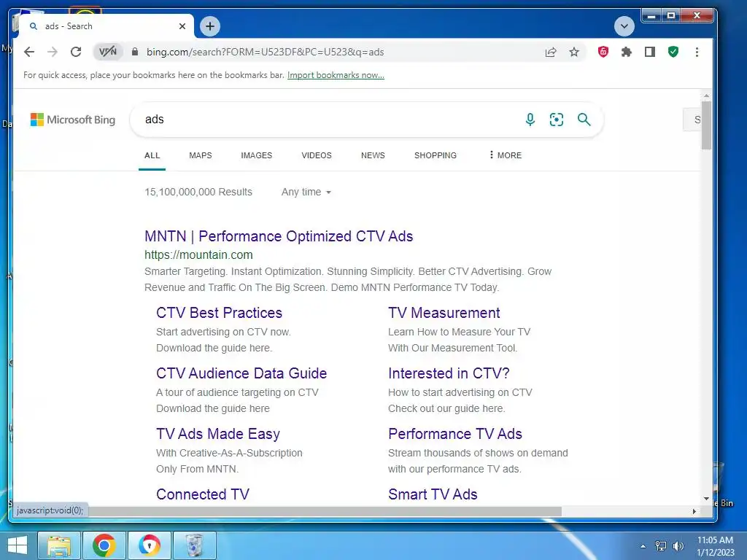Screen dimensions: 747x560
Task: Toggle the VPN badge in address bar
Action: point(108,52)
